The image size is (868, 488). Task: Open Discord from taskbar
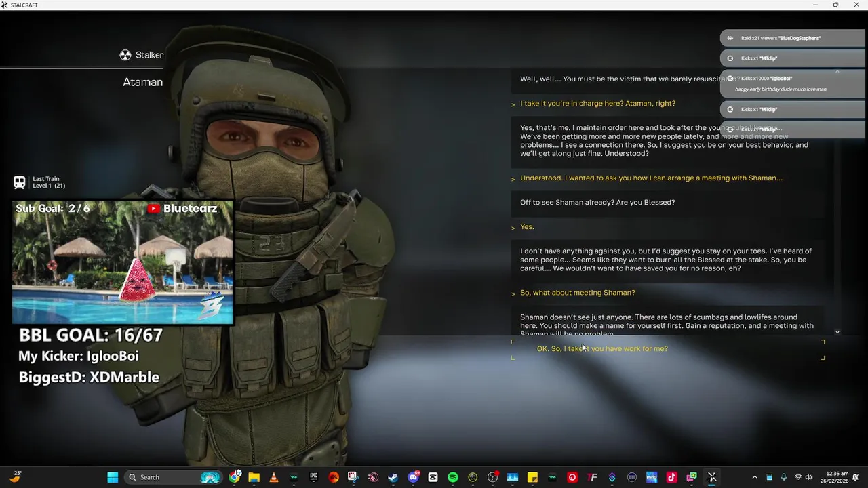point(413,477)
